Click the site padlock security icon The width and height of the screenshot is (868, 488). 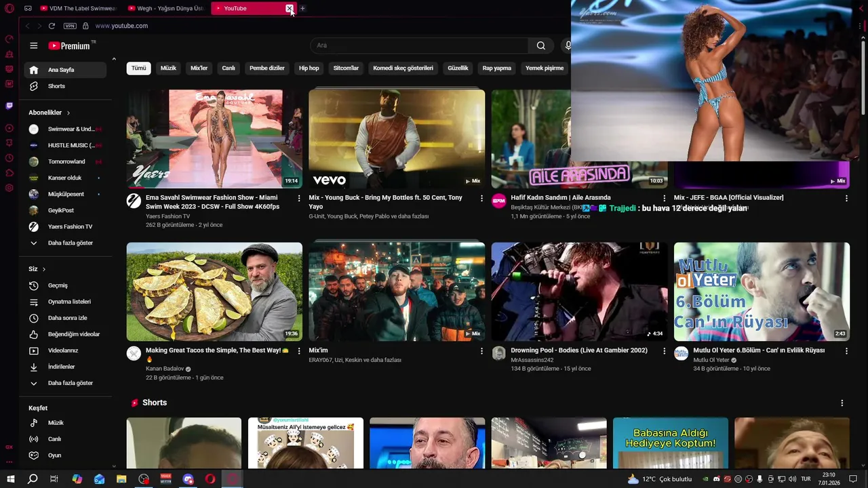(x=85, y=26)
